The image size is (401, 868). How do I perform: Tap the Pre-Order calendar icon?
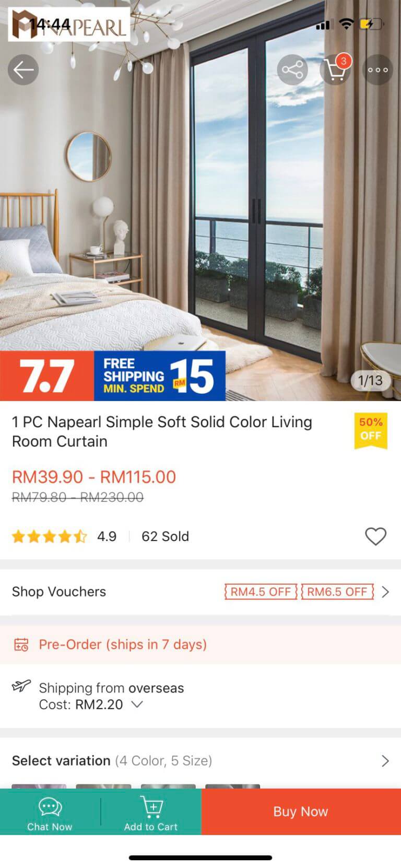point(21,644)
